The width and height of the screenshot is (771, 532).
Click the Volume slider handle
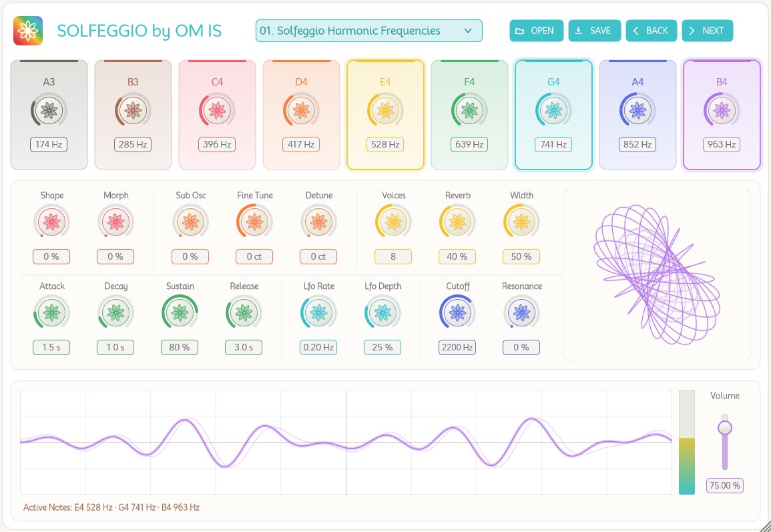[x=725, y=428]
